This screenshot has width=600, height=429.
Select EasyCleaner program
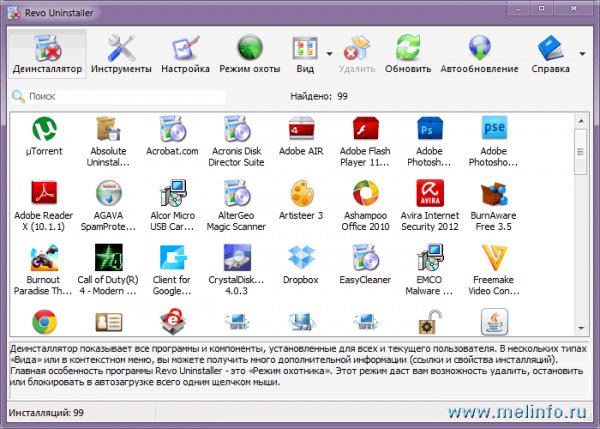pos(365,265)
